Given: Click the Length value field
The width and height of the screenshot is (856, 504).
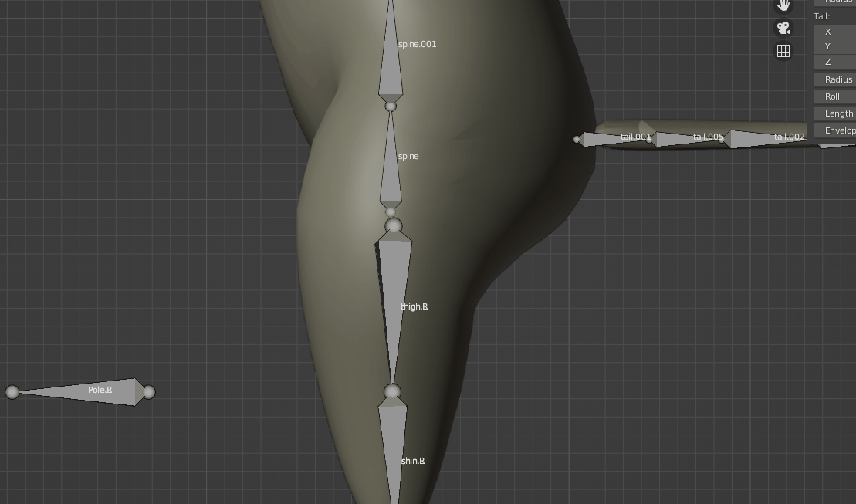Looking at the screenshot, I should click(x=834, y=113).
